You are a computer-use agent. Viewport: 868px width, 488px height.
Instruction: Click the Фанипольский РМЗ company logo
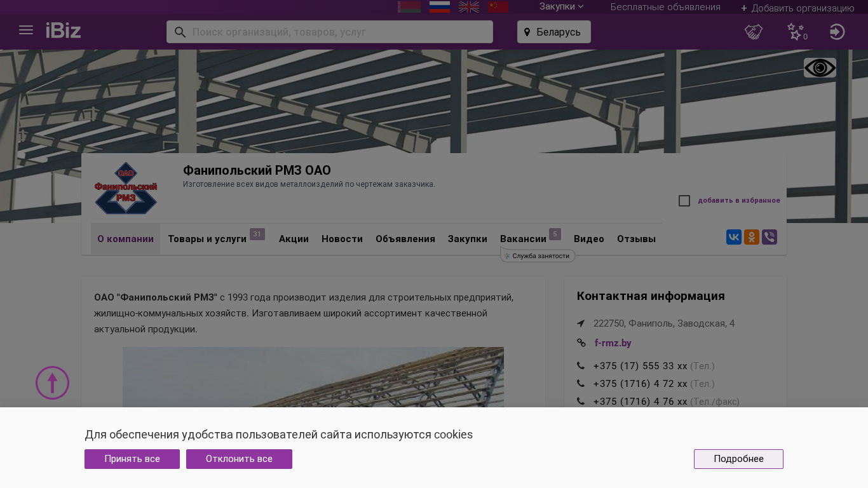[x=126, y=188]
